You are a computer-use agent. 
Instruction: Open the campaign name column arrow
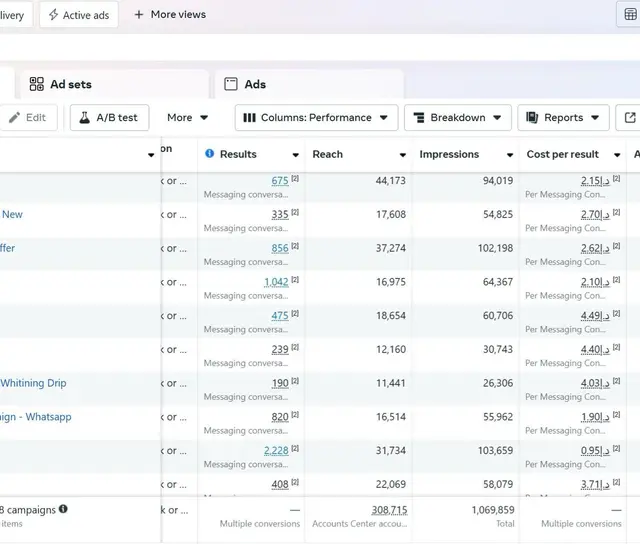[151, 155]
